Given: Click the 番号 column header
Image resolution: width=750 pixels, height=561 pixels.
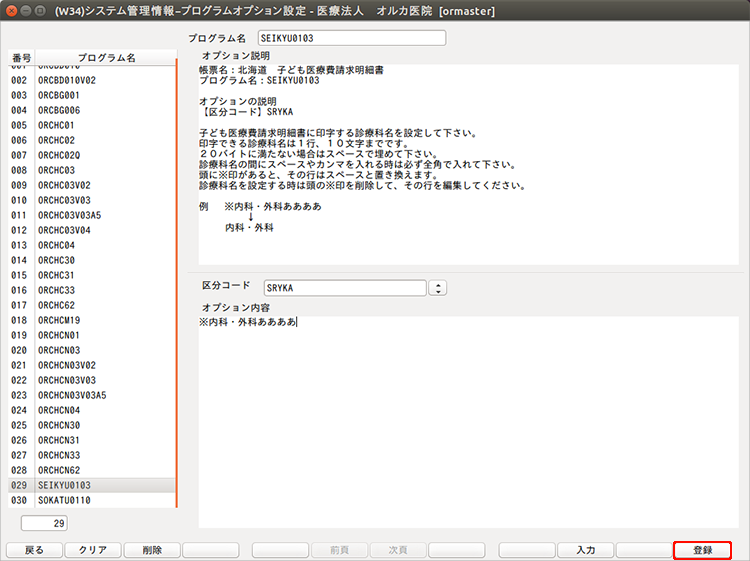Looking at the screenshot, I should [x=22, y=57].
